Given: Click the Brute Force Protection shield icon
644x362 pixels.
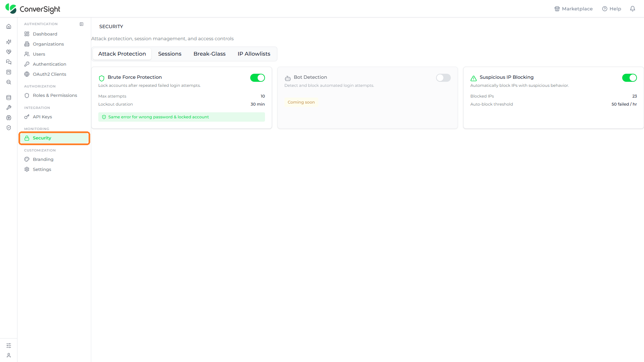Looking at the screenshot, I should click(102, 78).
